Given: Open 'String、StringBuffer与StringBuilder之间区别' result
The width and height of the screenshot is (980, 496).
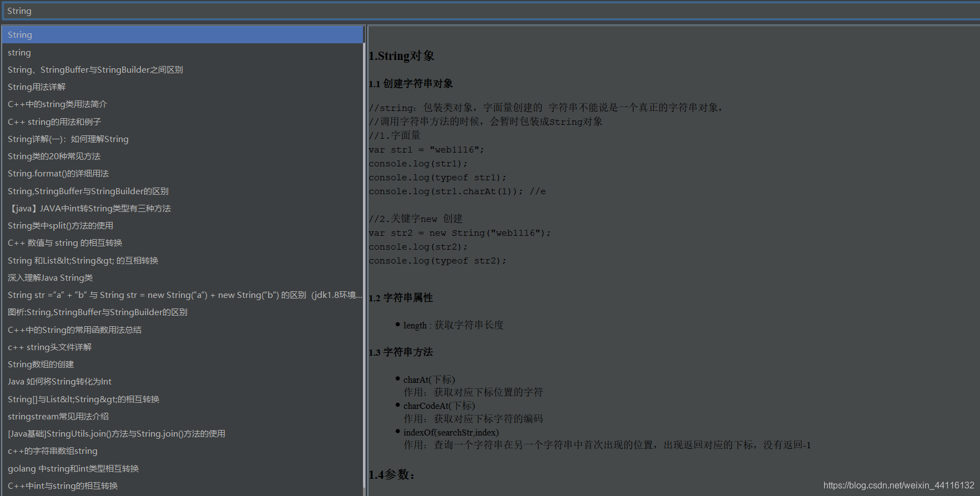Looking at the screenshot, I should point(183,69).
